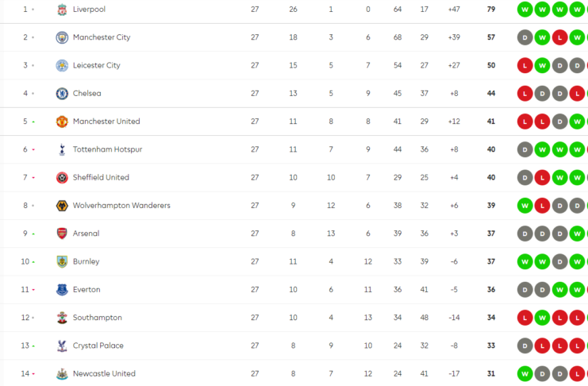Open the Manchester United team link
Image resolution: width=588 pixels, height=386 pixels.
(106, 122)
